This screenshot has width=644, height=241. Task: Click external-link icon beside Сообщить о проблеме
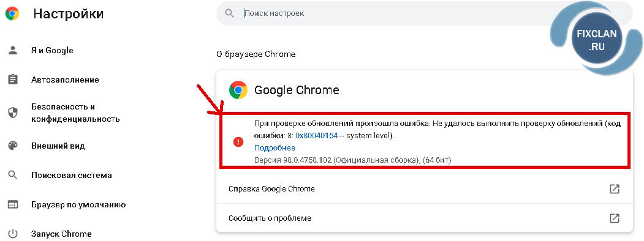pyautogui.click(x=615, y=218)
